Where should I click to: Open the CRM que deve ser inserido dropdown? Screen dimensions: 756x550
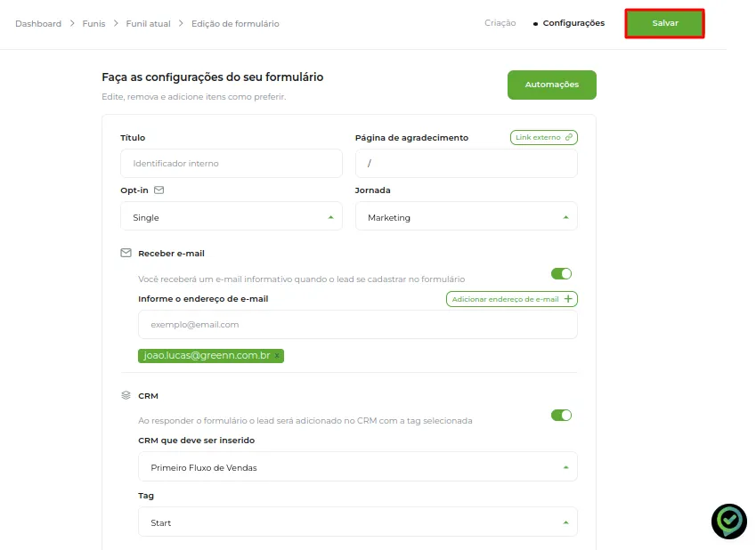(x=358, y=466)
